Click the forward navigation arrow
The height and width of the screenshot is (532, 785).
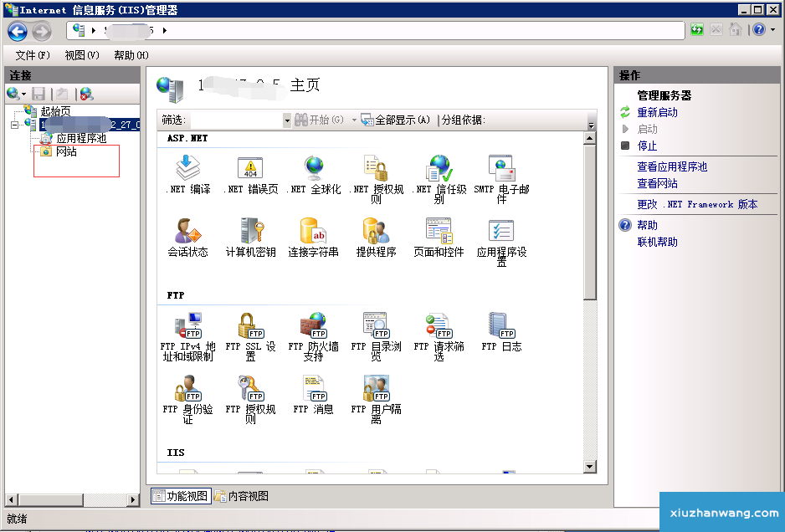[42, 32]
